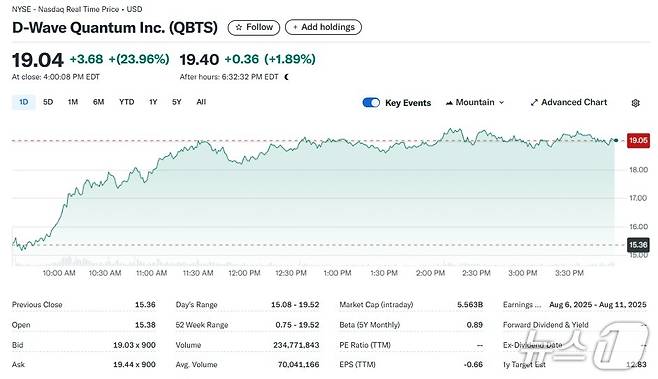Click the 18.00 price axis label
Viewport: 658px width, 379px height.
coord(638,170)
